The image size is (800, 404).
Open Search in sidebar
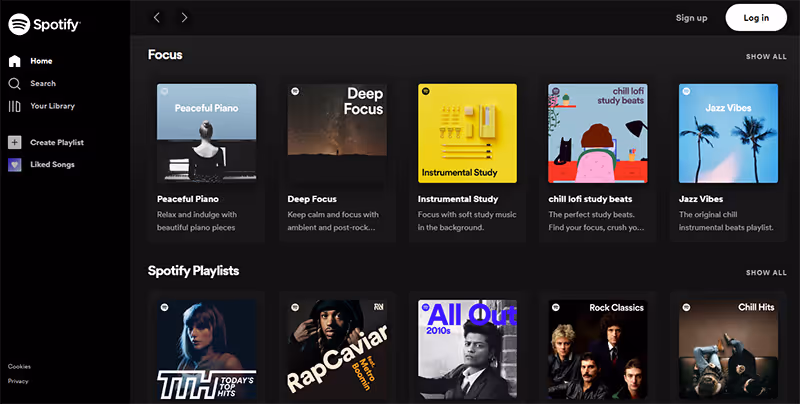[43, 84]
